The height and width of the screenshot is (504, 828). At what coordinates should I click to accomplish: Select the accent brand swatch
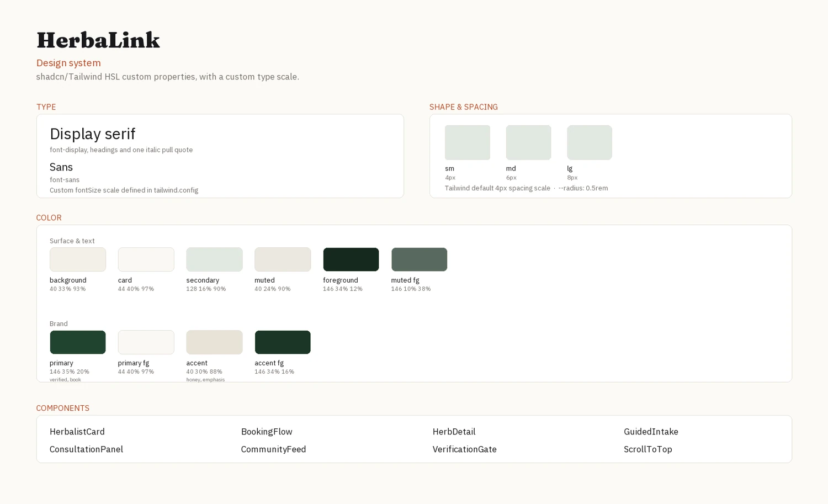(x=214, y=342)
